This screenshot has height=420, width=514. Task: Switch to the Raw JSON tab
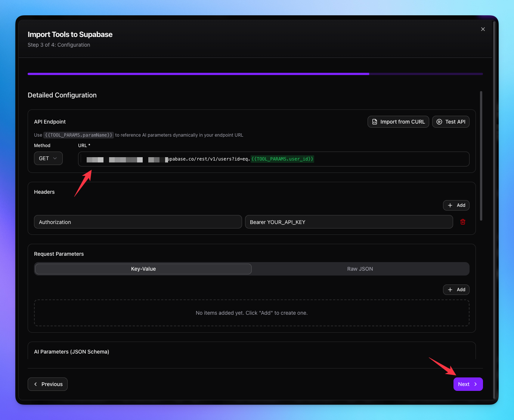tap(360, 268)
